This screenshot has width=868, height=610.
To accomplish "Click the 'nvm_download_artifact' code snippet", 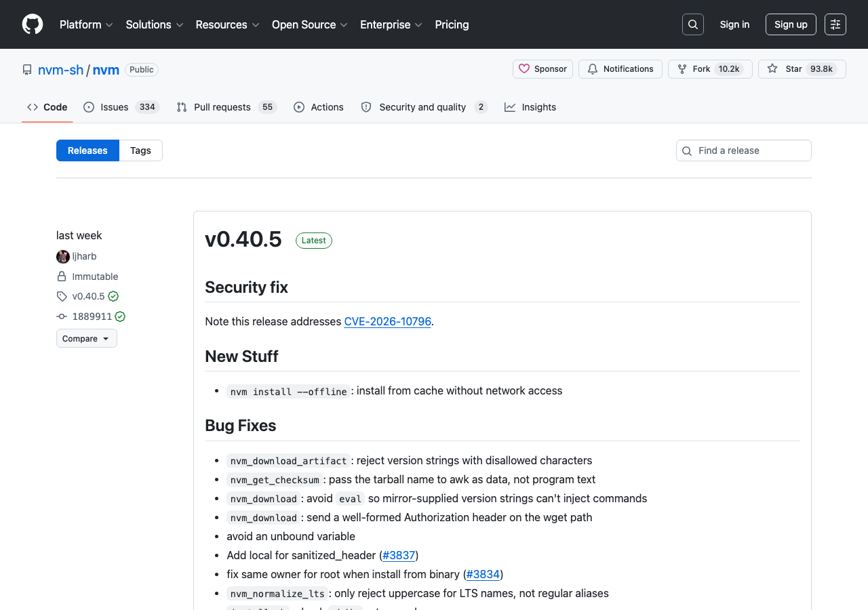I will tap(289, 461).
